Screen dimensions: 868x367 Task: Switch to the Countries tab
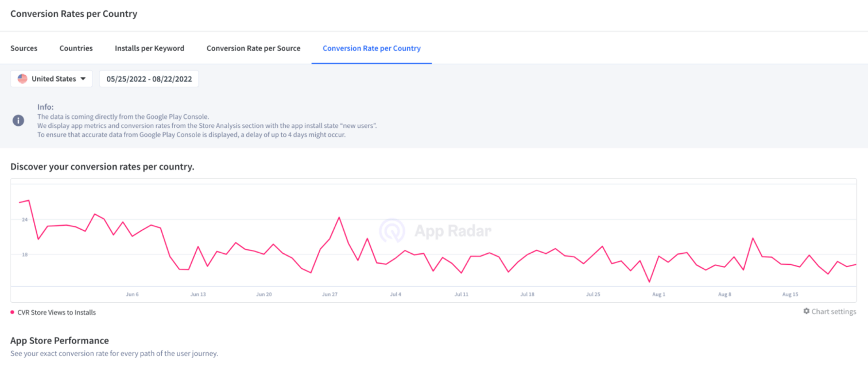click(76, 48)
